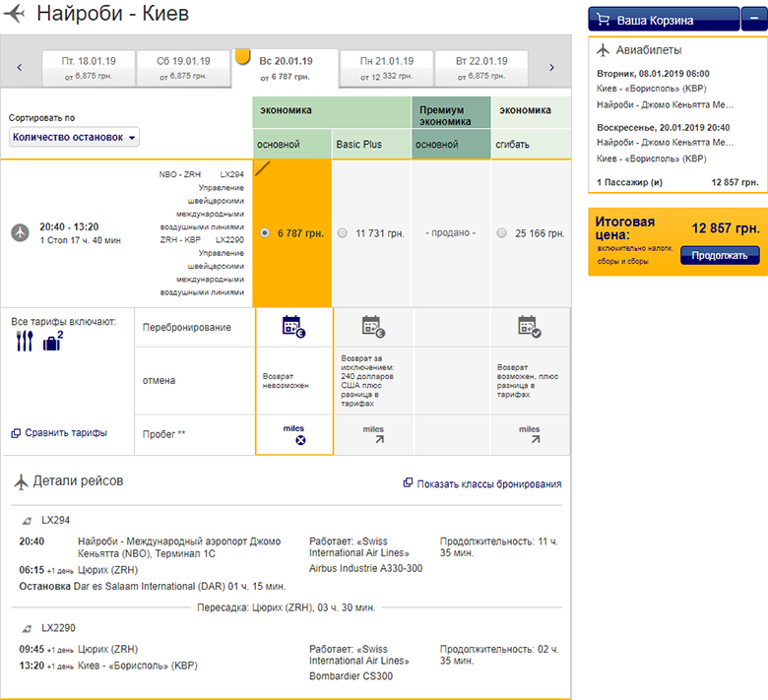Screen dimensions: 768x700
Task: Click the miles icon under основной fare
Action: tap(293, 435)
